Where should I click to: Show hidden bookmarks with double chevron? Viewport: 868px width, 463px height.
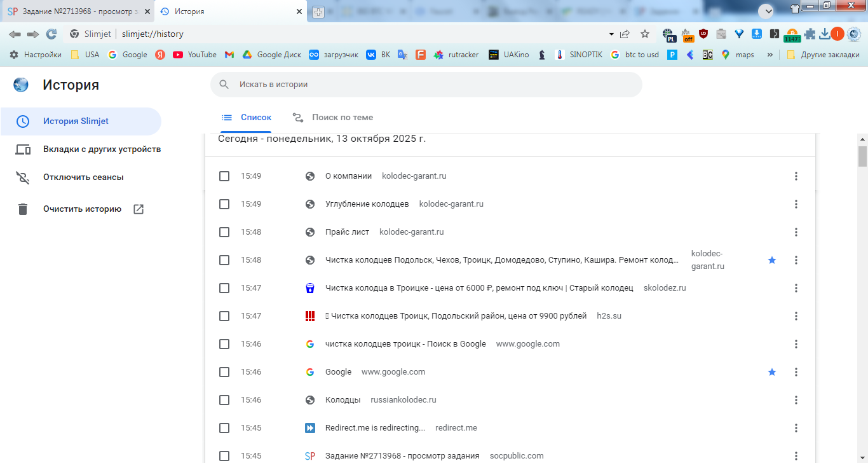(x=770, y=55)
